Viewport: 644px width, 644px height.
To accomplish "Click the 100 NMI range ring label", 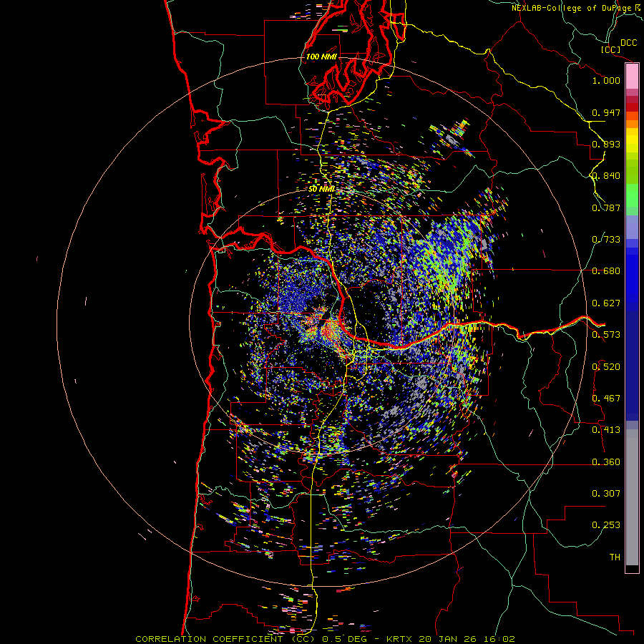I will click(x=321, y=57).
